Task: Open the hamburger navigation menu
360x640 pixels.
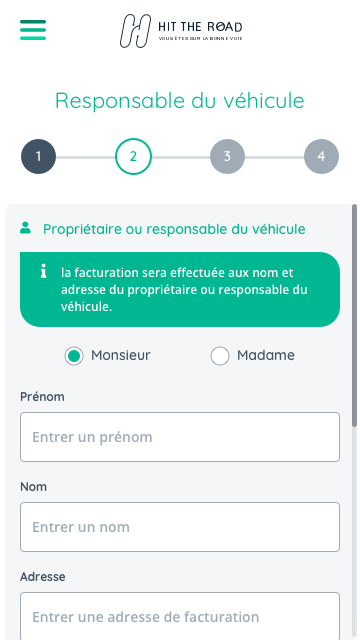Action: 33,30
